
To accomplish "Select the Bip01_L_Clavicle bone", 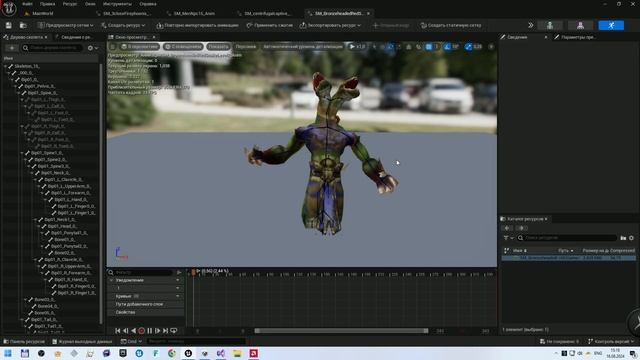I will click(x=63, y=180).
